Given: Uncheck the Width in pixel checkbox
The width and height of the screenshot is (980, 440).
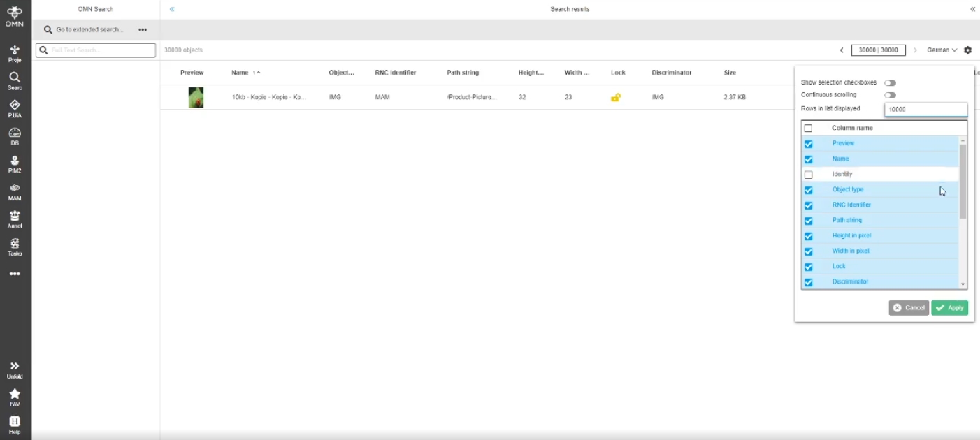Looking at the screenshot, I should click(x=808, y=251).
